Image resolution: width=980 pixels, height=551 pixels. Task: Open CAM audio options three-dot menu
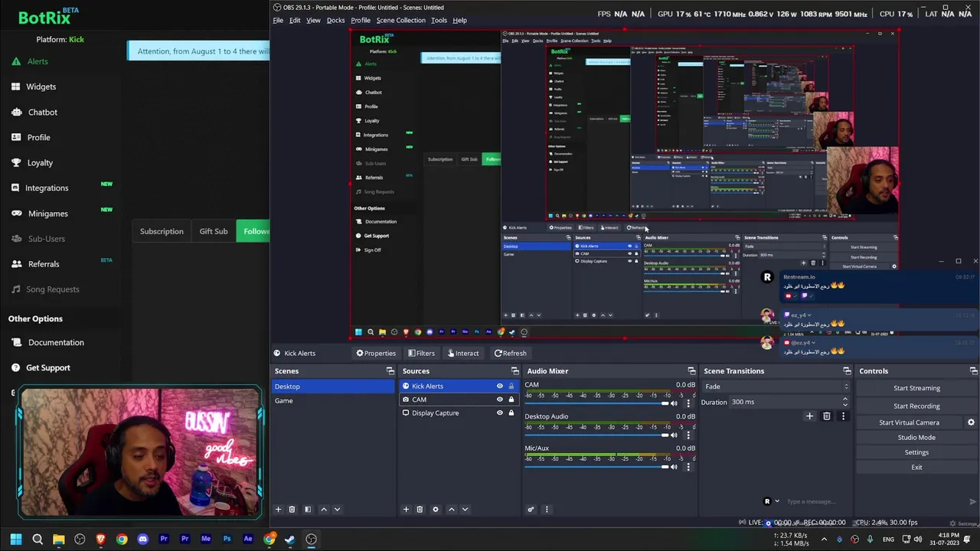point(688,403)
